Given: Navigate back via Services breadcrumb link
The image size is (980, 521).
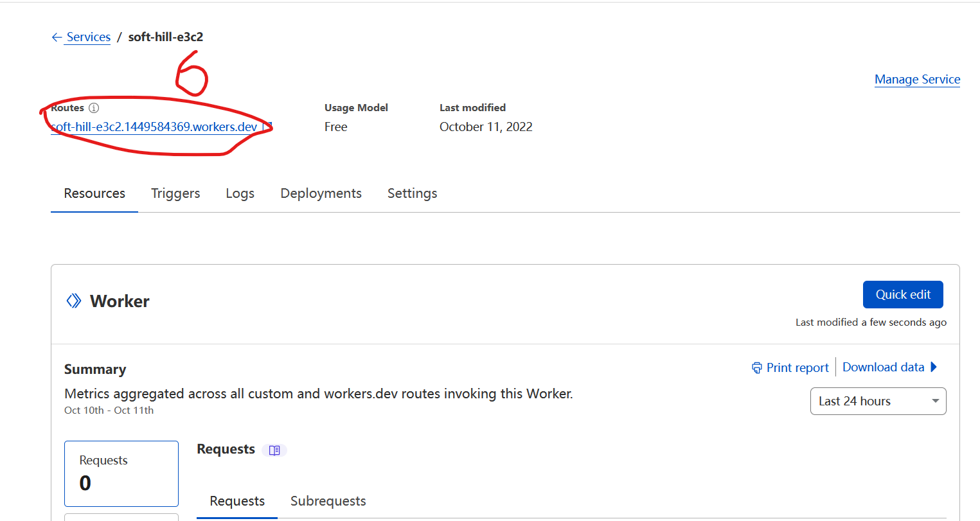Looking at the screenshot, I should tap(89, 37).
